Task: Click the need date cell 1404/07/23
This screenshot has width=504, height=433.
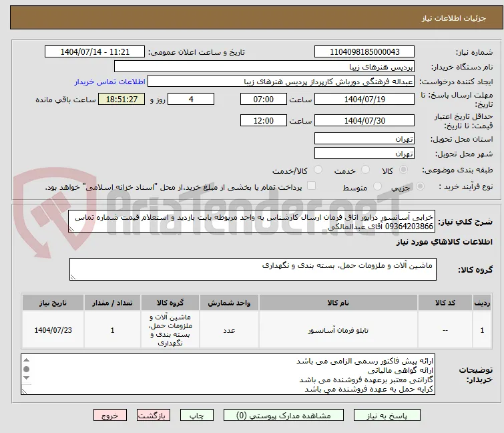Action: tap(53, 330)
